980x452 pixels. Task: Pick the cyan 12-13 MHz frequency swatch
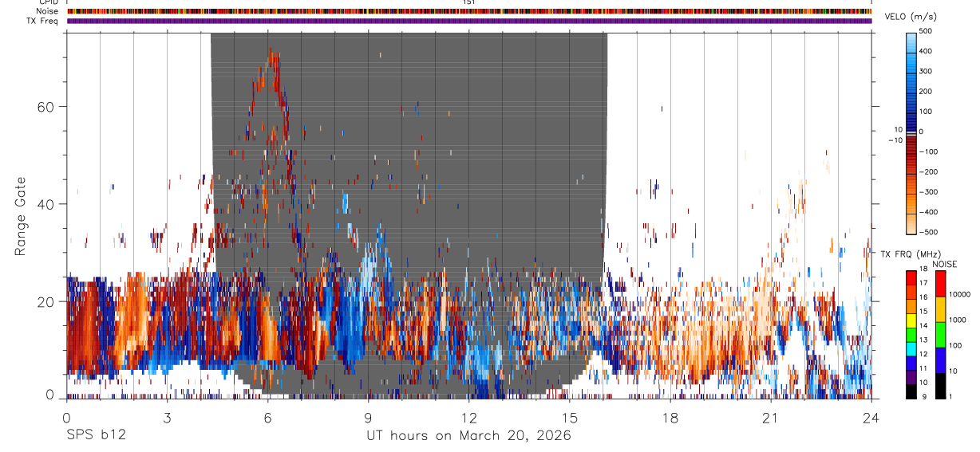point(911,348)
